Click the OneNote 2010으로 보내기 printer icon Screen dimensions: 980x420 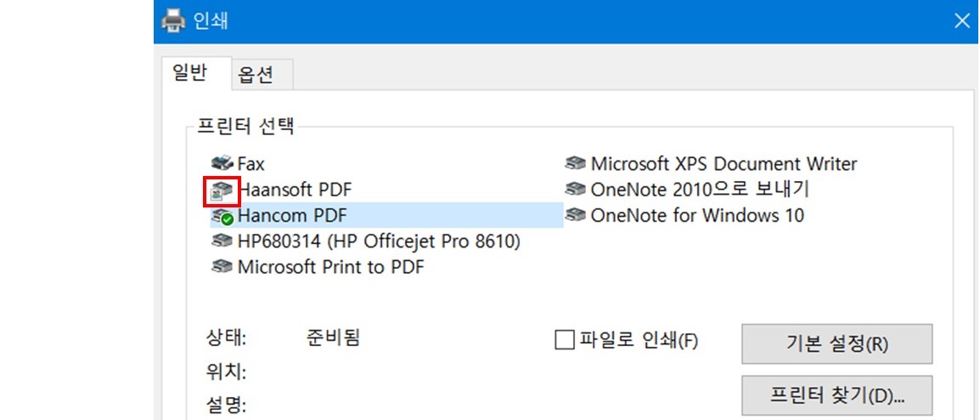point(575,189)
